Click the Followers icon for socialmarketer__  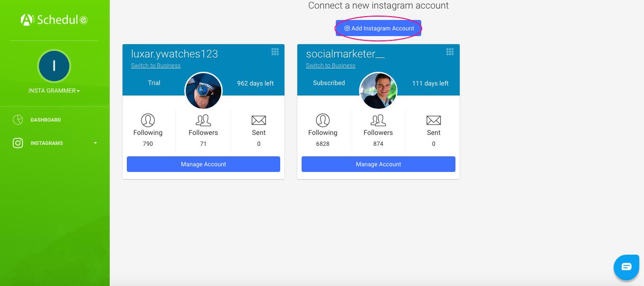click(x=378, y=120)
